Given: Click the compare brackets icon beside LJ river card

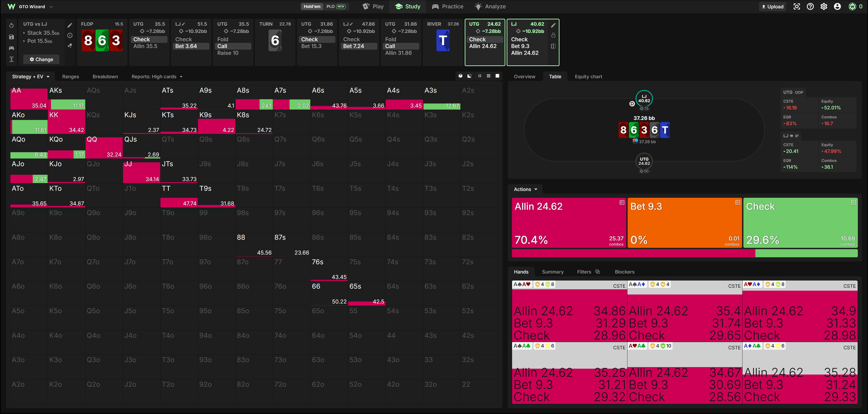Looking at the screenshot, I should (553, 46).
